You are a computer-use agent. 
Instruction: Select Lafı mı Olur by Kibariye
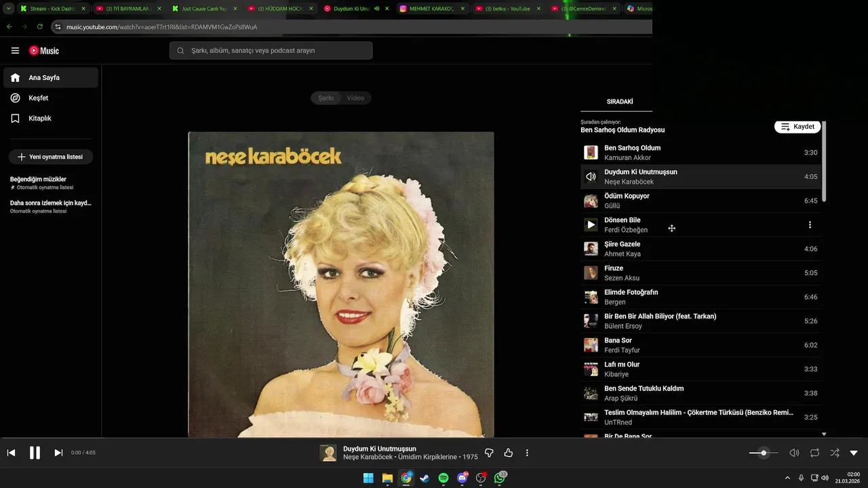coord(701,369)
